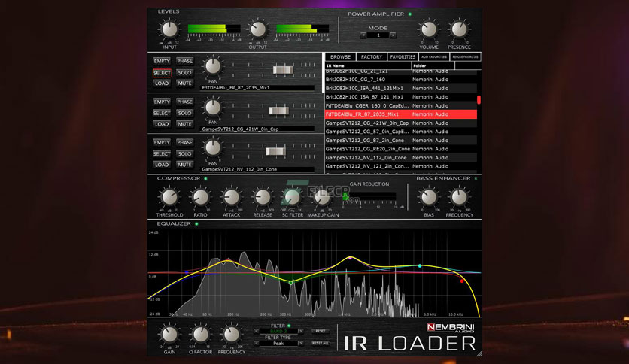Click the level fader of FdTDEAlBlu slot

coord(283,70)
